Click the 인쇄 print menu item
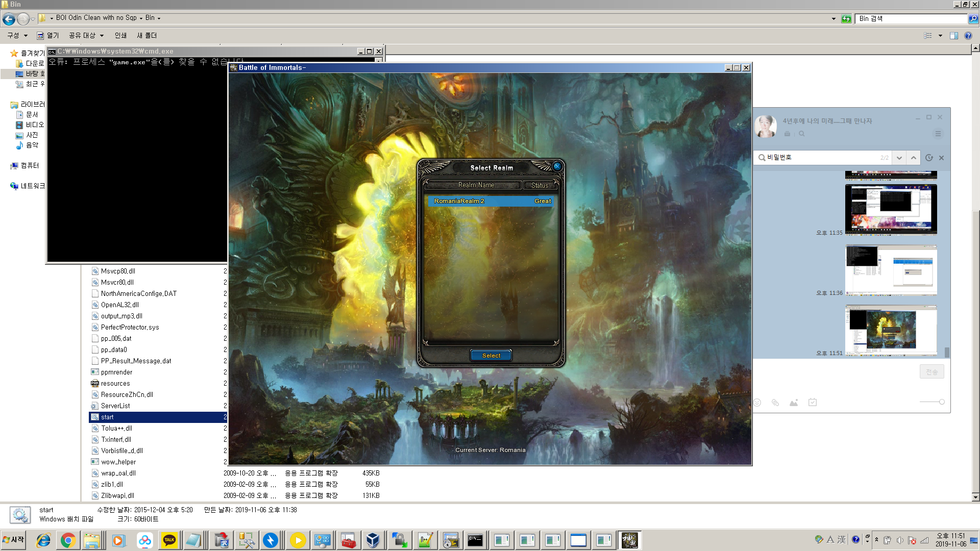980x551 pixels. point(120,36)
